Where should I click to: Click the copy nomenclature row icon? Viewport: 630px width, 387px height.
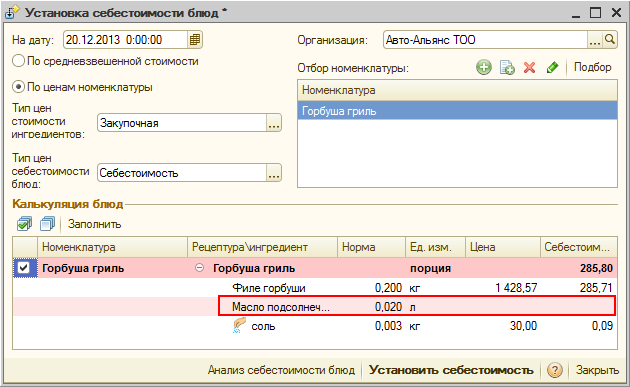507,68
